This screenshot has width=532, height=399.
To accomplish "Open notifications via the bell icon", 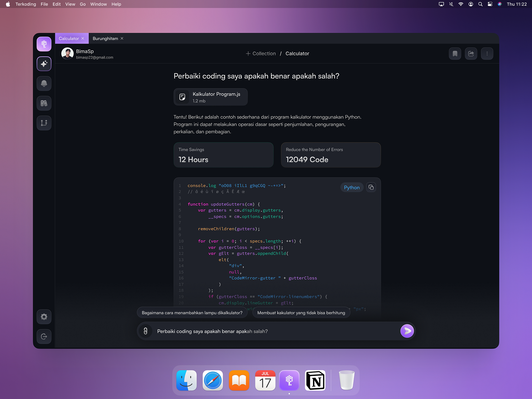I will click(44, 83).
